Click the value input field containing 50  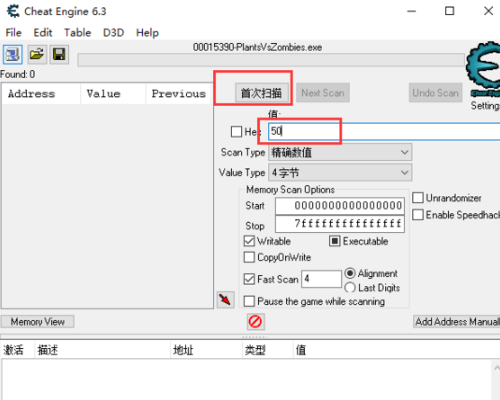384,131
